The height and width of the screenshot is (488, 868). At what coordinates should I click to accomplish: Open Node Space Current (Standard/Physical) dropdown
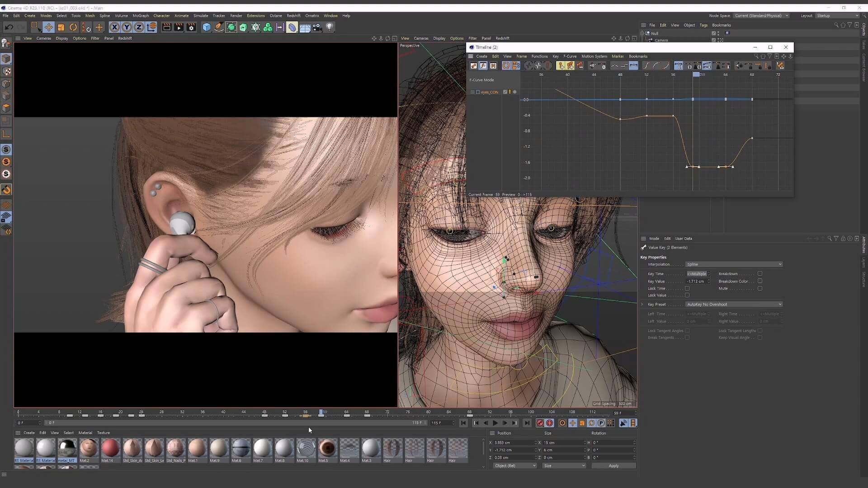tap(761, 15)
